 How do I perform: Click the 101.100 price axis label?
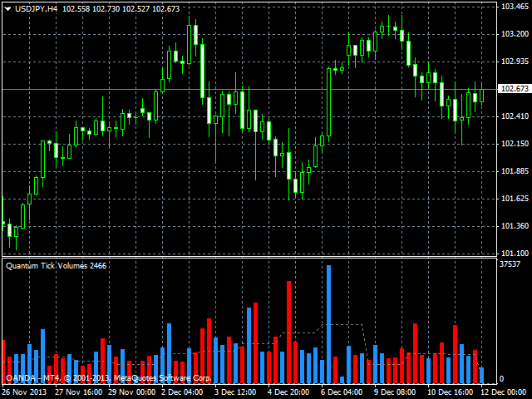point(515,254)
